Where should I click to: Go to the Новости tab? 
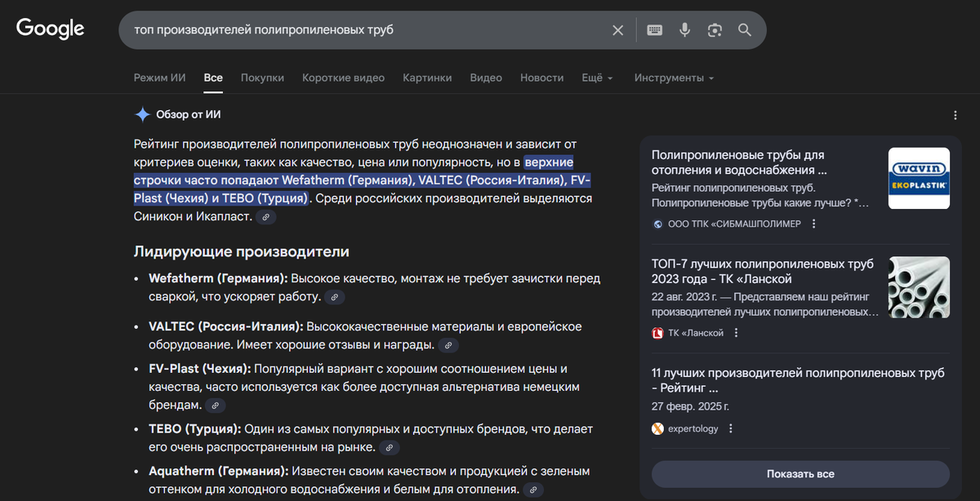[x=542, y=78]
